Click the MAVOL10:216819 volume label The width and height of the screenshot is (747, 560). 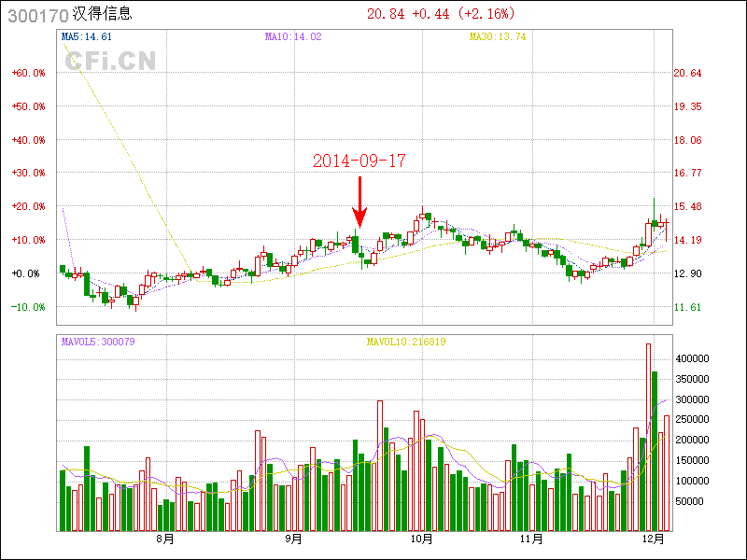pos(405,342)
